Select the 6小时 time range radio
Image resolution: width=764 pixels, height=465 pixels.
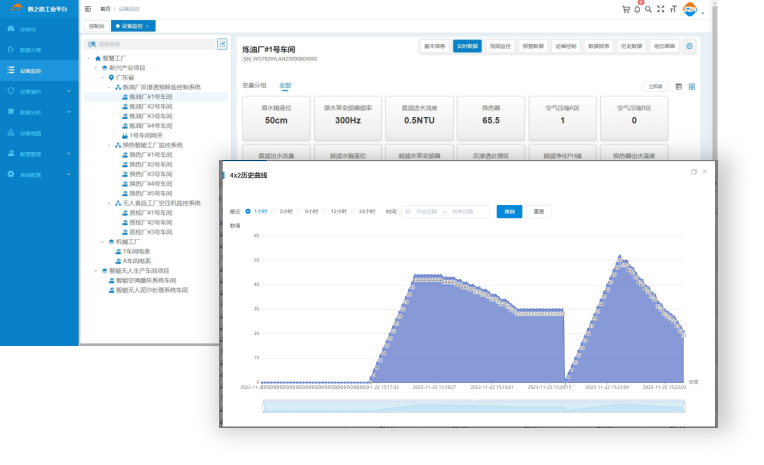click(311, 211)
